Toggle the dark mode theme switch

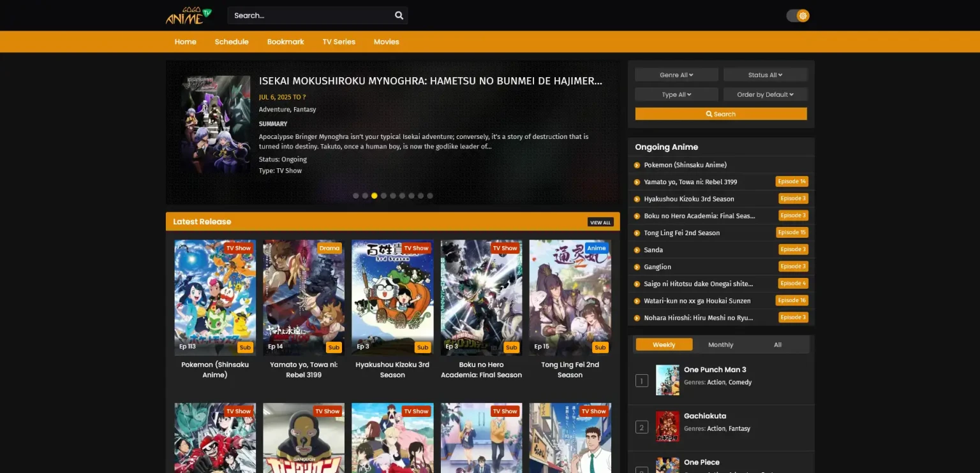798,15
